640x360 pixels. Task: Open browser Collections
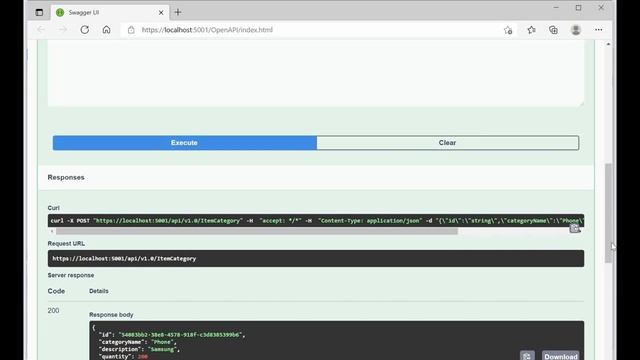(553, 30)
